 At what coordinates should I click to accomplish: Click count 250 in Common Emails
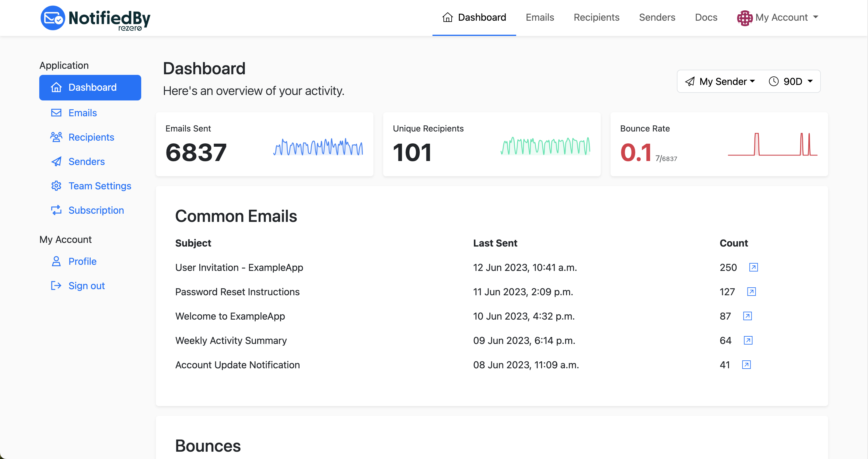(728, 267)
